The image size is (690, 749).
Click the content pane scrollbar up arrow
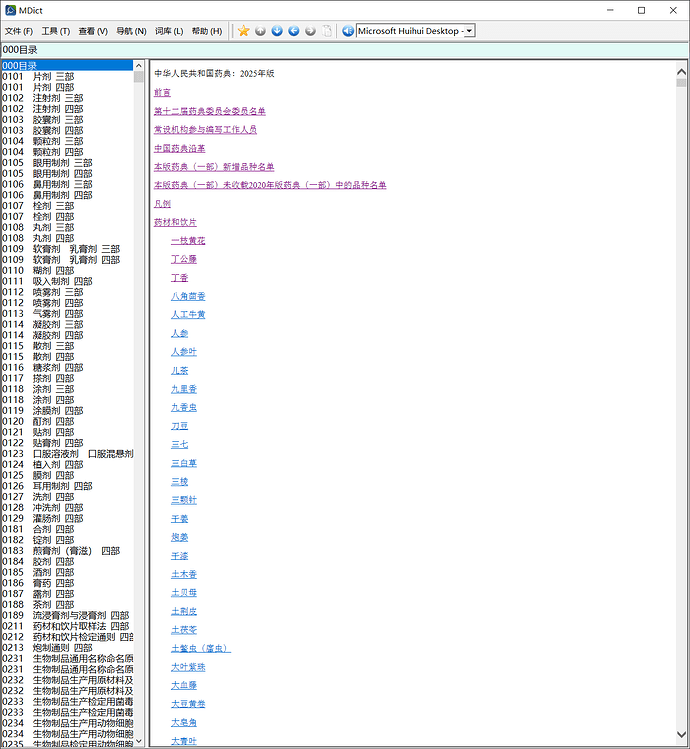point(681,72)
